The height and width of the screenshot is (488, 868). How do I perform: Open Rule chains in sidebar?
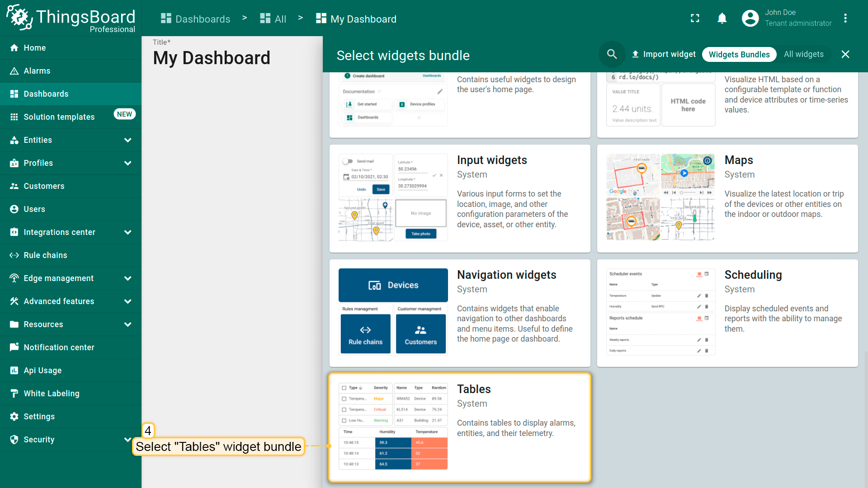point(45,255)
